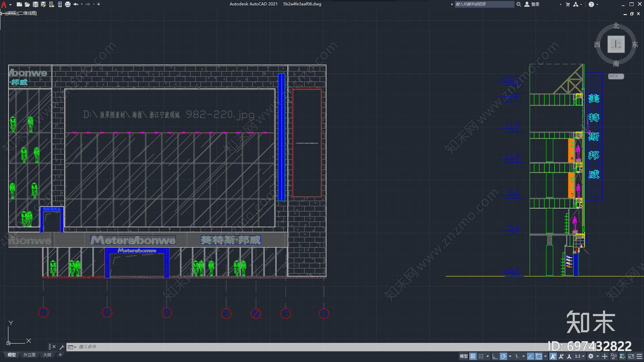Toggle grid display in status bar

pos(473,356)
